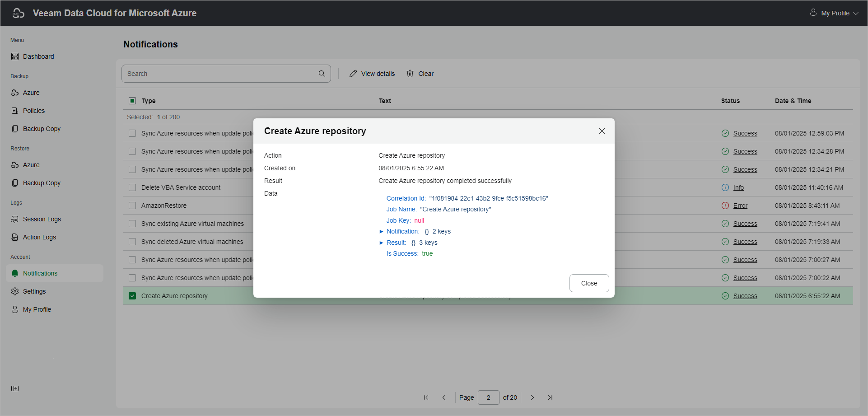The width and height of the screenshot is (868, 416).
Task: Go to previous page
Action: 444,397
